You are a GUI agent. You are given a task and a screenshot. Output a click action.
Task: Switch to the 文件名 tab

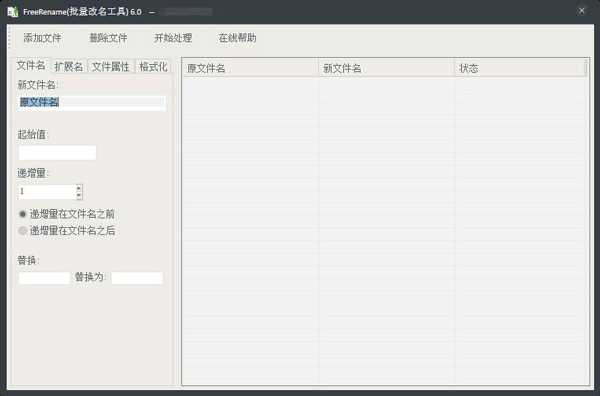tap(31, 65)
